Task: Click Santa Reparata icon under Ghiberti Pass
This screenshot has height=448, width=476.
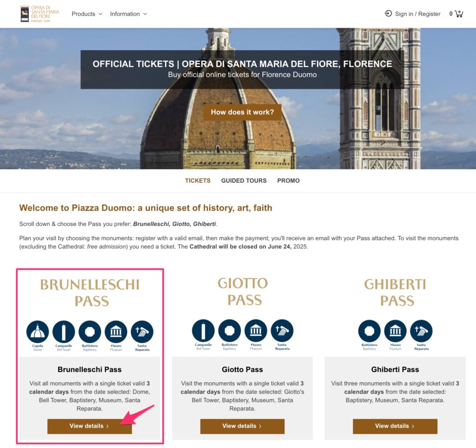Action: tap(421, 331)
